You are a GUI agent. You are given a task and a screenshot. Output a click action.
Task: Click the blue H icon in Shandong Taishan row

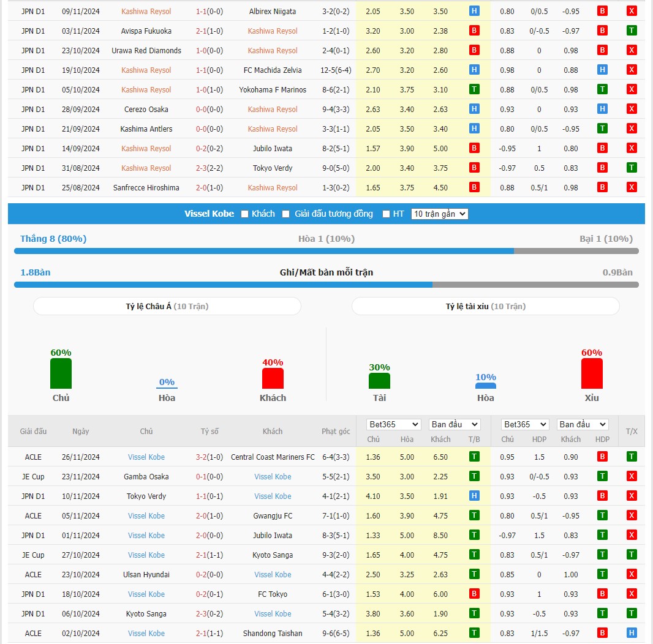632,633
